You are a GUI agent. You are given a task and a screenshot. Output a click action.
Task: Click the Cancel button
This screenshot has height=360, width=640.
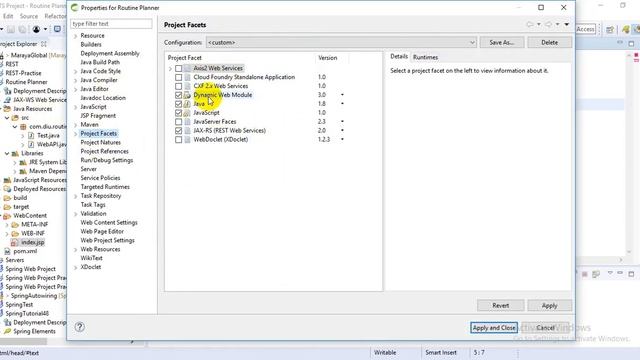click(545, 328)
